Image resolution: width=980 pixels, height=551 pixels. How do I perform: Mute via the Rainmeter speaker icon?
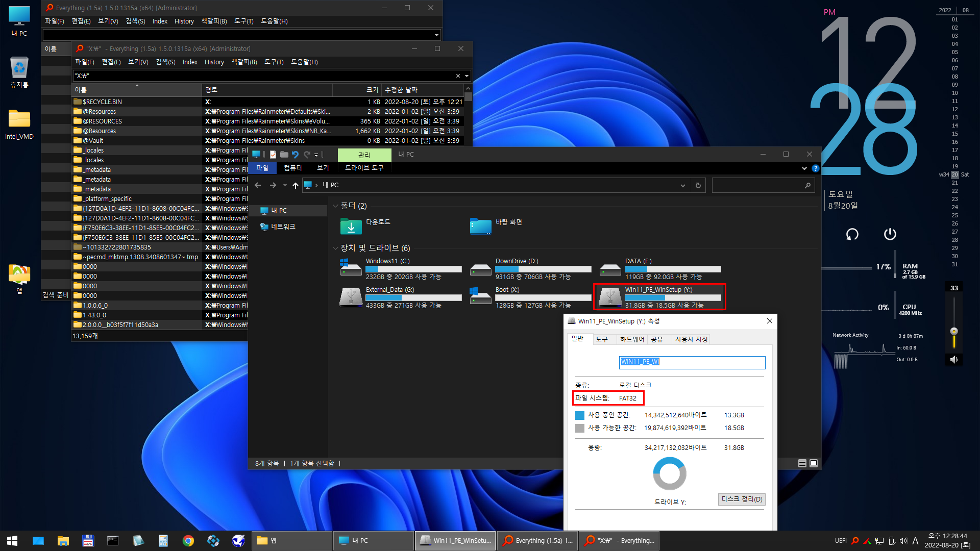953,359
